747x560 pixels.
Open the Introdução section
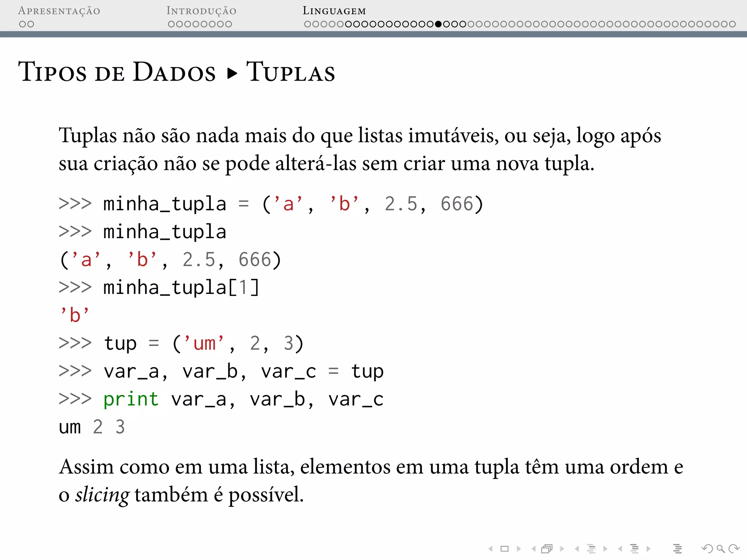click(201, 11)
